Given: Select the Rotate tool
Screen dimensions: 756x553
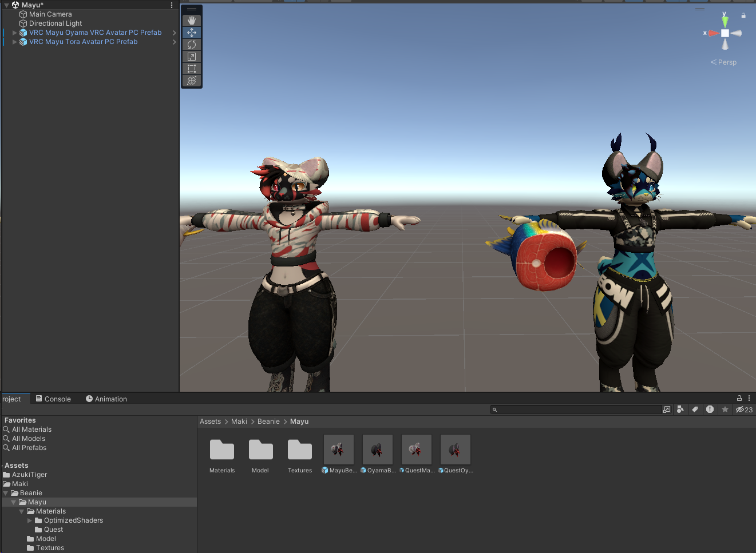Looking at the screenshot, I should [x=192, y=45].
